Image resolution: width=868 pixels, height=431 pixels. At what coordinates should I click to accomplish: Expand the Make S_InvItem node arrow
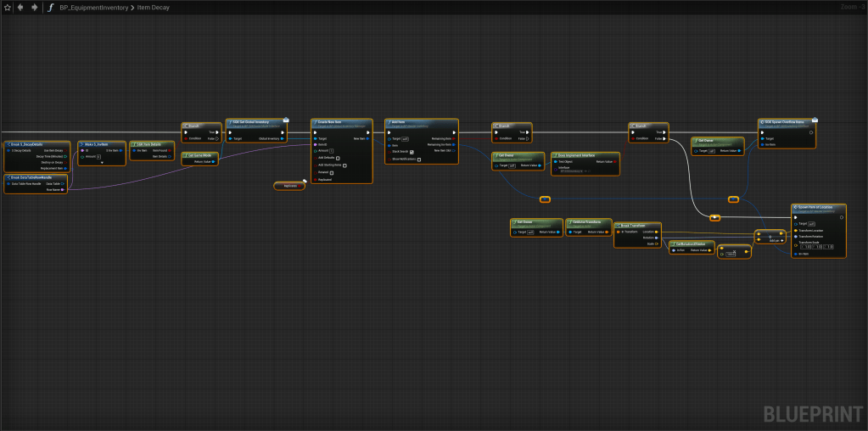click(101, 162)
